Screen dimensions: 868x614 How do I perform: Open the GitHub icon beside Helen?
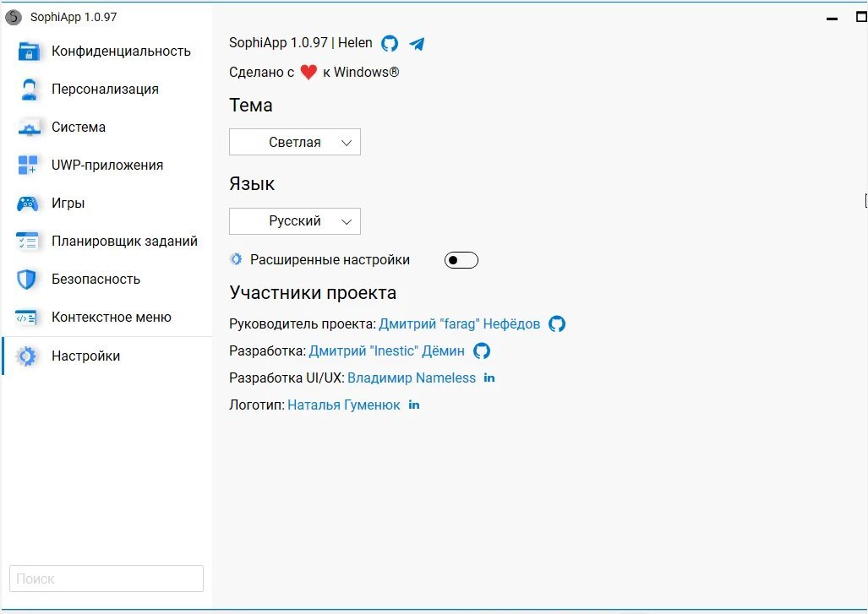coord(390,44)
